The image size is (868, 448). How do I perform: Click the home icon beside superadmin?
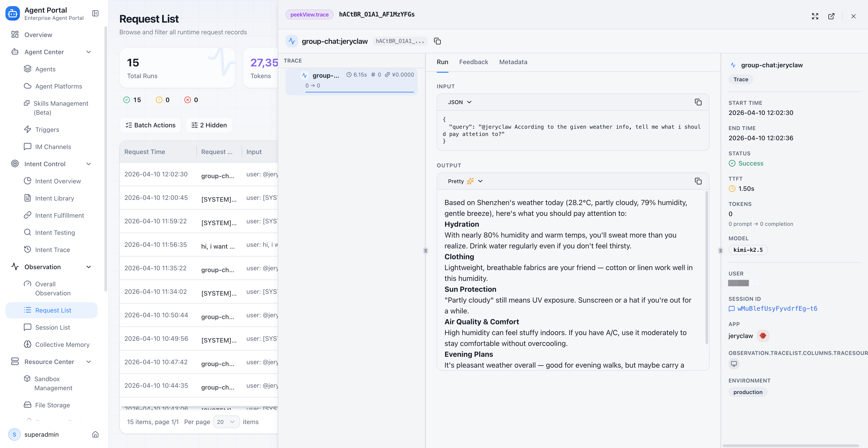[x=95, y=434]
